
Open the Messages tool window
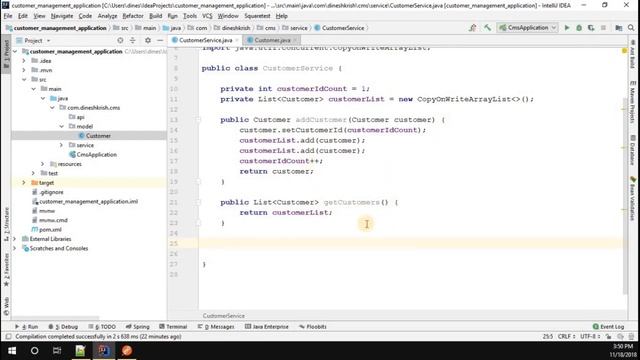tap(216, 327)
